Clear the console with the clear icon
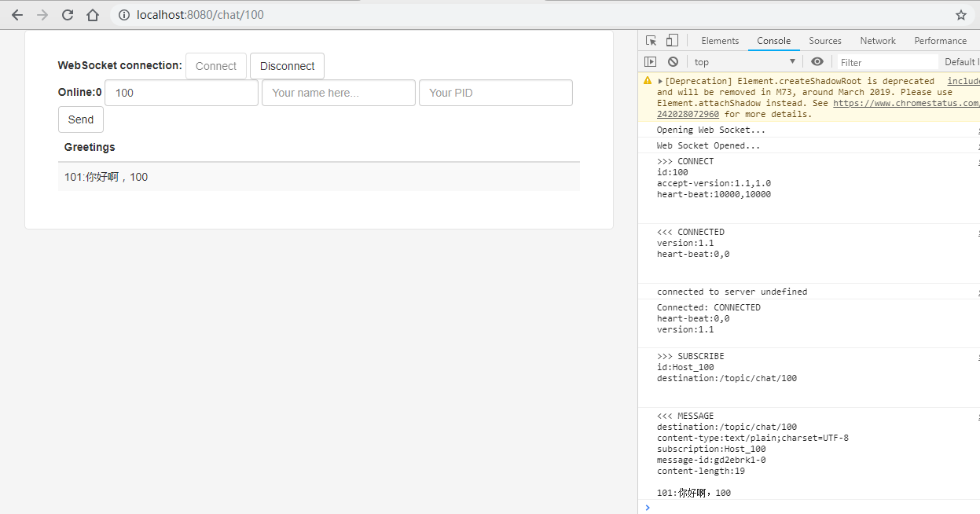The image size is (980, 514). click(x=673, y=62)
